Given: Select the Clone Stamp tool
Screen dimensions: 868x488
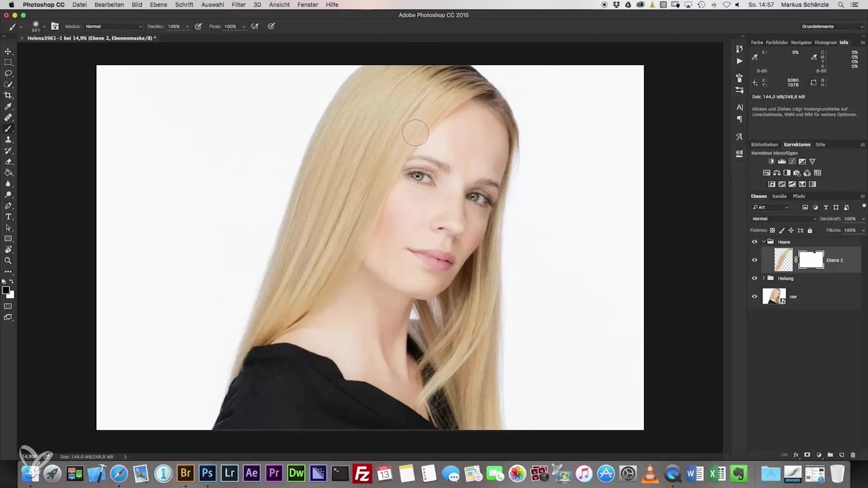Looking at the screenshot, I should (x=8, y=140).
